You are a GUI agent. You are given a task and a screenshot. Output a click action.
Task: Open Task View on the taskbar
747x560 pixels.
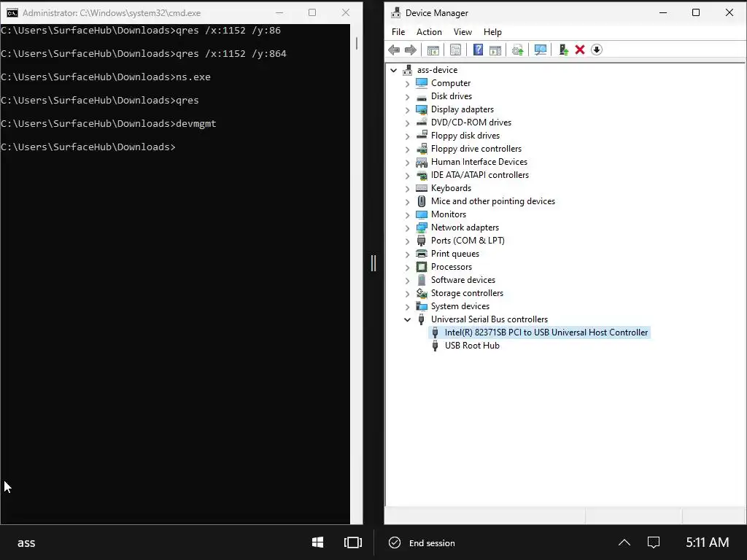click(x=353, y=542)
